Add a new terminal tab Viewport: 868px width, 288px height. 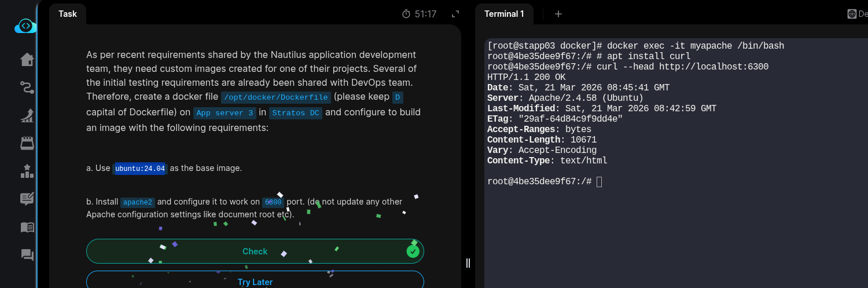pos(558,14)
